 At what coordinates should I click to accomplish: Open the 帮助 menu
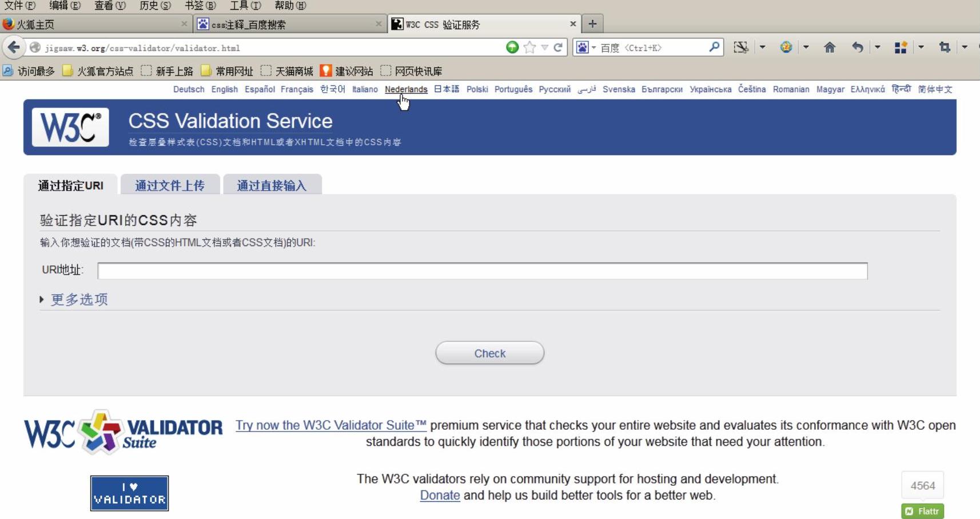[x=290, y=6]
